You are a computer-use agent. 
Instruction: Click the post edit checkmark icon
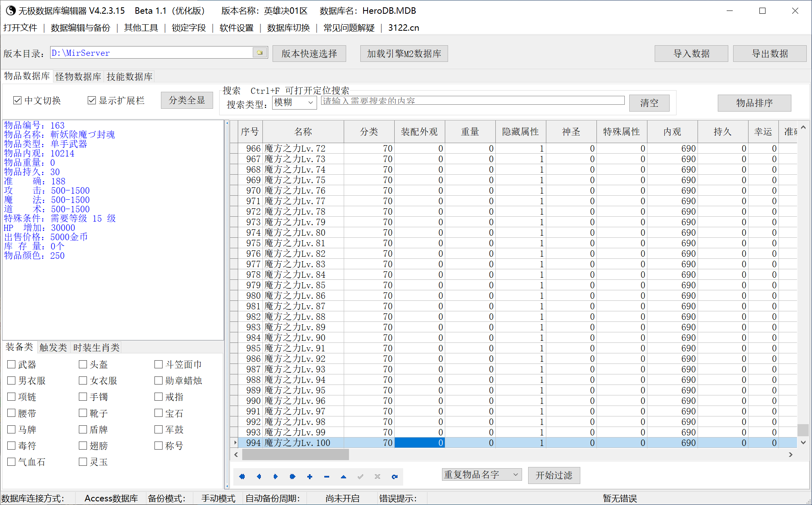pyautogui.click(x=360, y=477)
